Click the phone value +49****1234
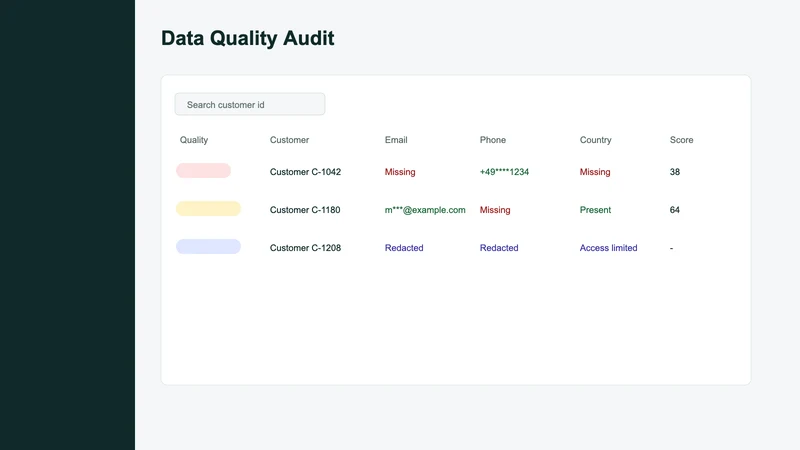Image resolution: width=800 pixels, height=450 pixels. (x=504, y=172)
